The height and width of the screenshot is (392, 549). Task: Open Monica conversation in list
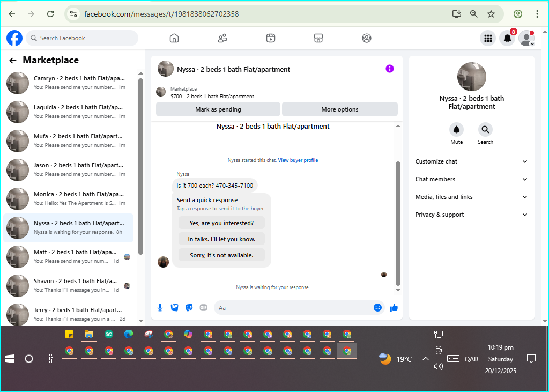pyautogui.click(x=68, y=198)
